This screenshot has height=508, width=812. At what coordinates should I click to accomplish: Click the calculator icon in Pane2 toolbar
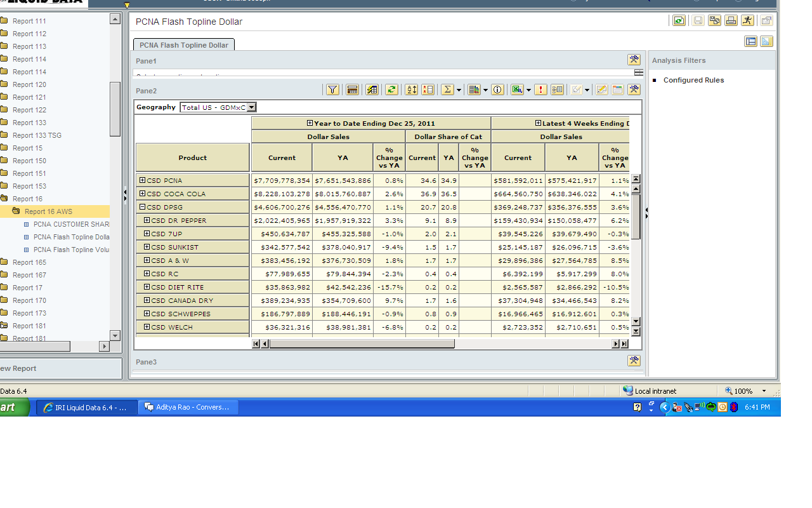click(353, 90)
